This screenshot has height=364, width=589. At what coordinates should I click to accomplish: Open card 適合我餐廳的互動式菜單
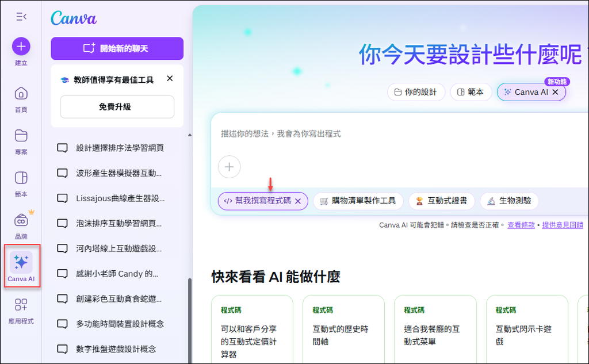coord(435,329)
